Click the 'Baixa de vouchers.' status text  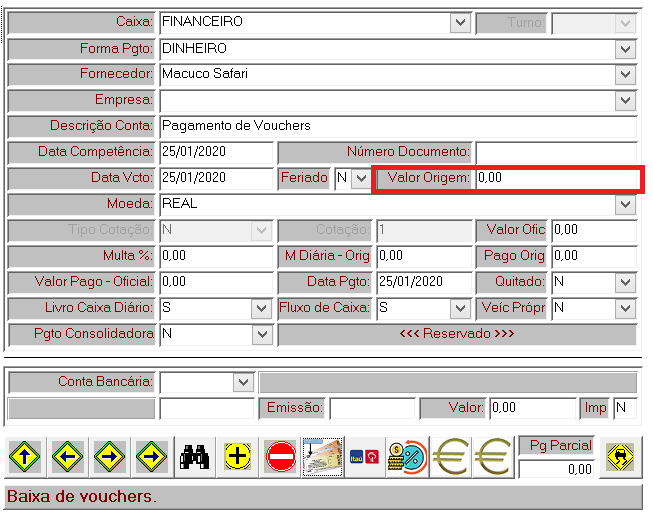pos(82,497)
